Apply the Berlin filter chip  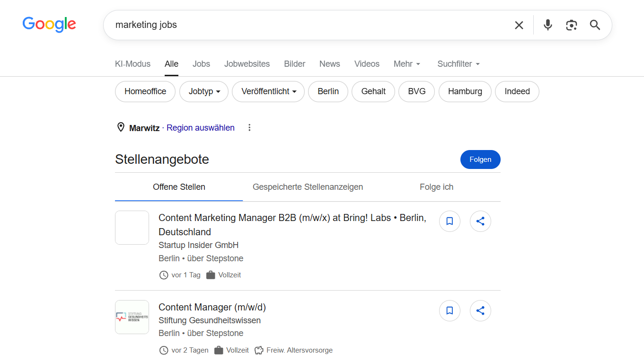tap(328, 91)
